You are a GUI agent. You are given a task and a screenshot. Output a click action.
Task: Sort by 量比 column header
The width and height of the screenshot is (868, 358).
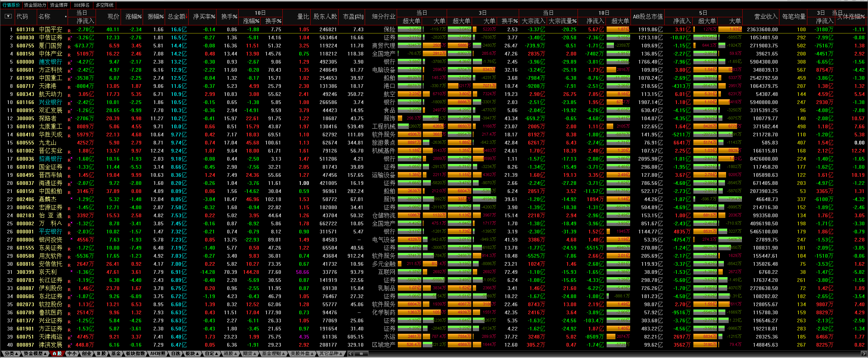[x=303, y=17]
